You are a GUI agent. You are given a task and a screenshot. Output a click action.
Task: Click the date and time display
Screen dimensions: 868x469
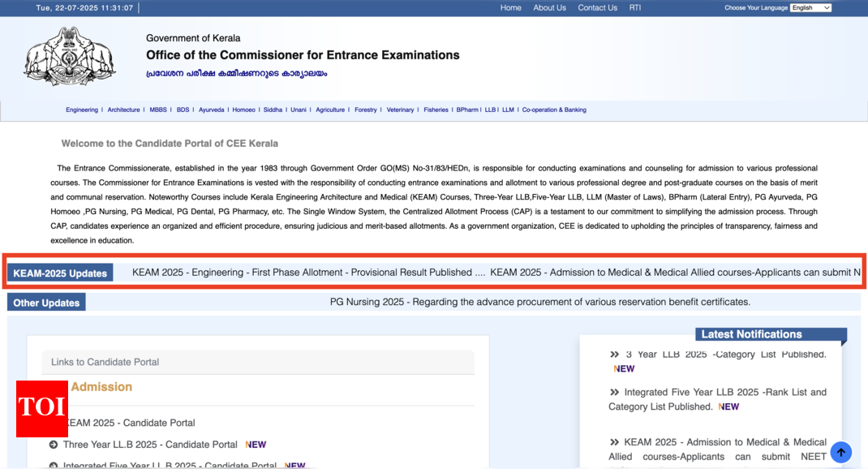point(84,8)
